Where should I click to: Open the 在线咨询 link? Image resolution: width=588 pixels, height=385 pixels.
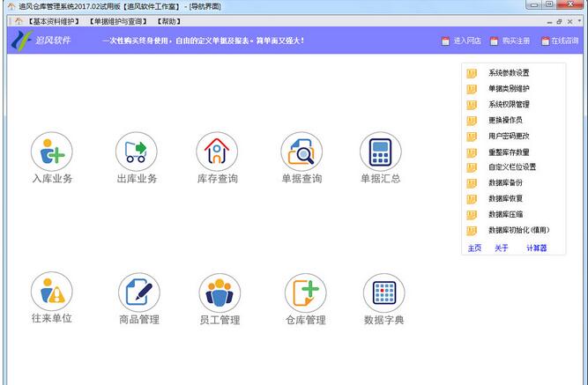(564, 41)
